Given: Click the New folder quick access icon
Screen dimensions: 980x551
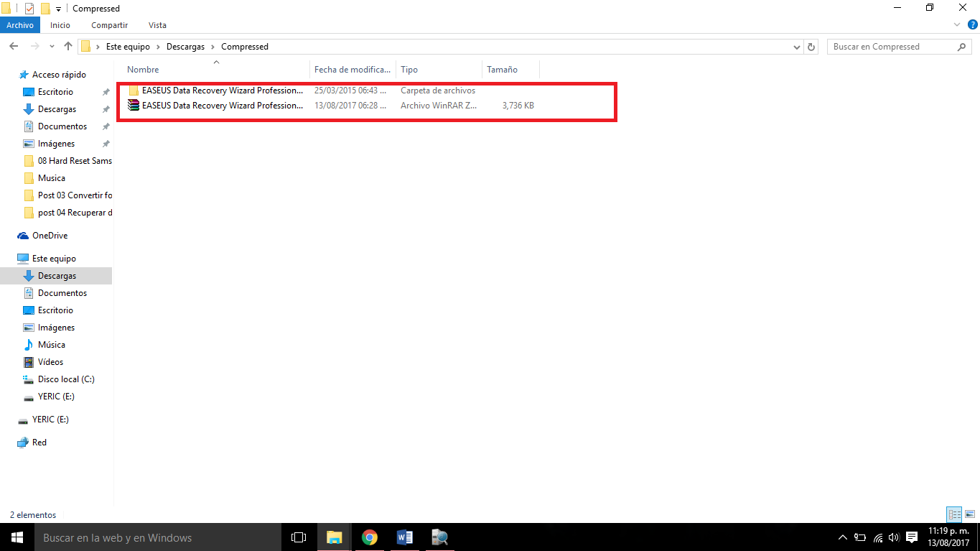Looking at the screenshot, I should point(45,9).
